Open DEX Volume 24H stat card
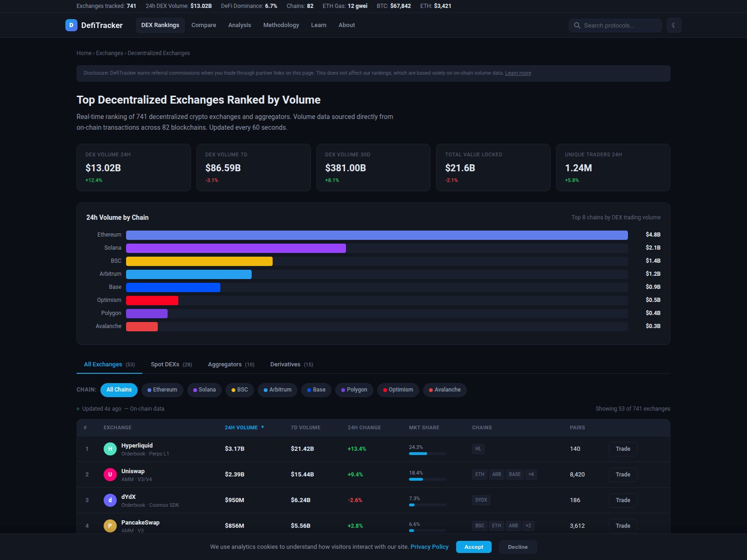 click(134, 168)
